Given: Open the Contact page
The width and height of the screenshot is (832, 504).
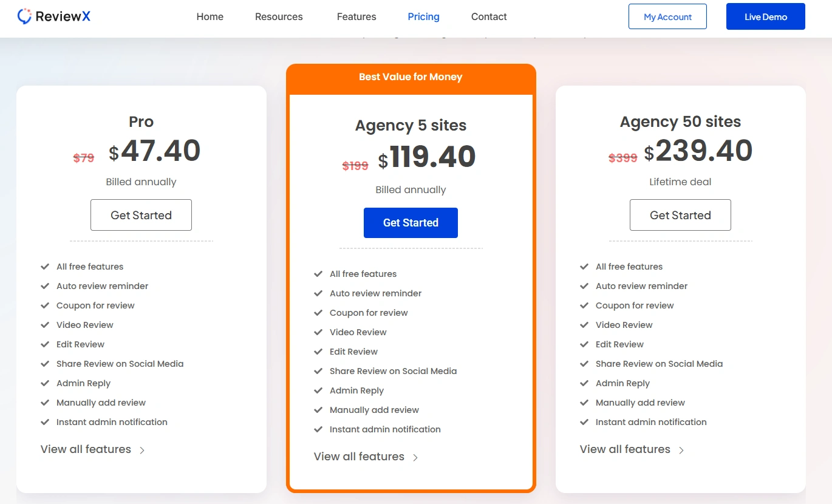Looking at the screenshot, I should pyautogui.click(x=488, y=16).
